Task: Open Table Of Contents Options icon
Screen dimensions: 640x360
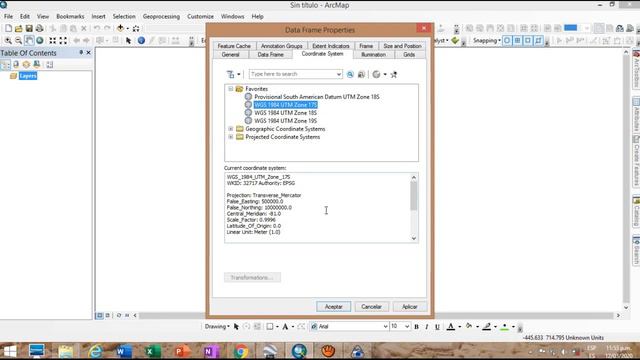Action: pos(49,64)
